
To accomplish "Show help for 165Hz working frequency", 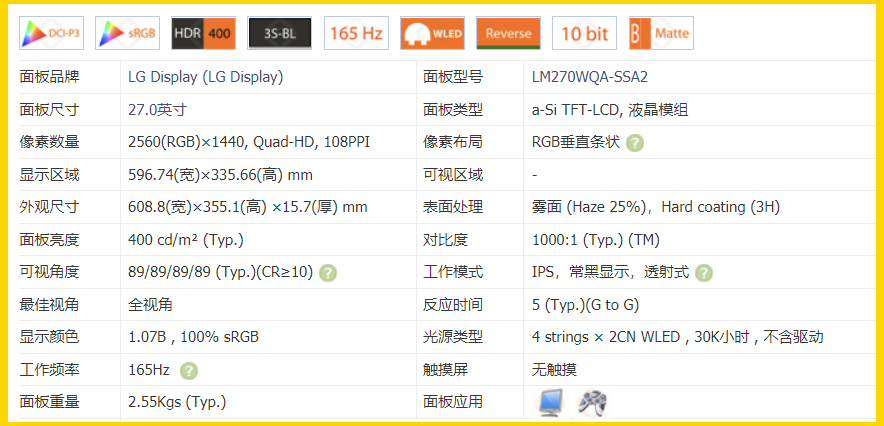I will pos(188,371).
